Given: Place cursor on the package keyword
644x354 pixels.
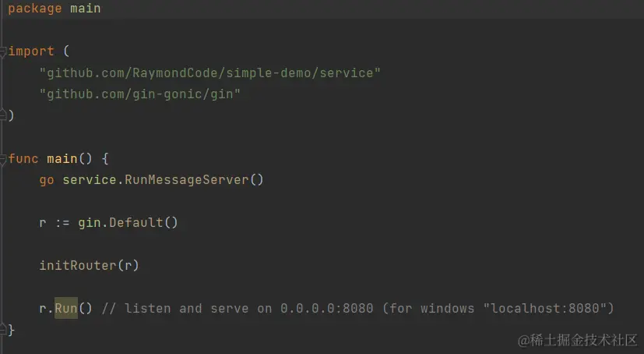Looking at the screenshot, I should pyautogui.click(x=35, y=9).
